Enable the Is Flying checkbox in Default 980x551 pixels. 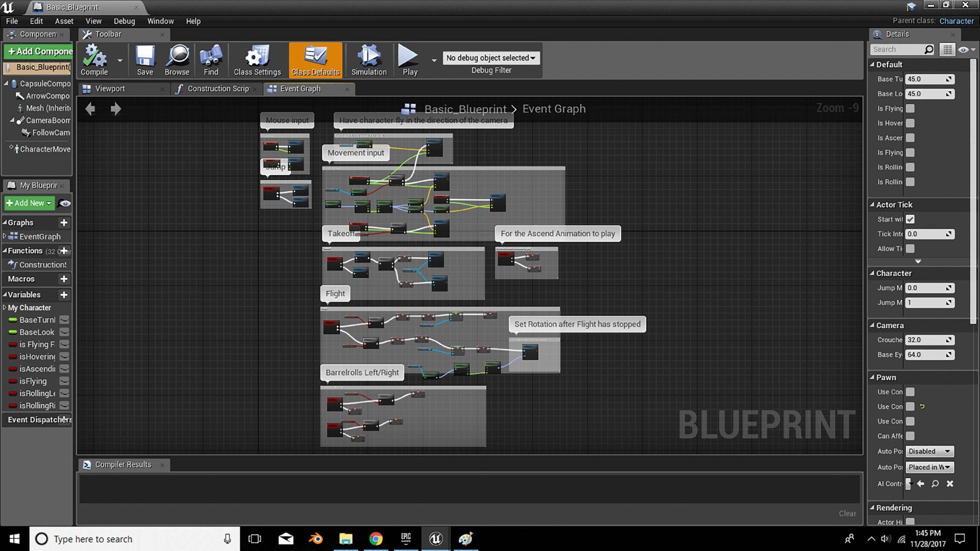tap(911, 108)
